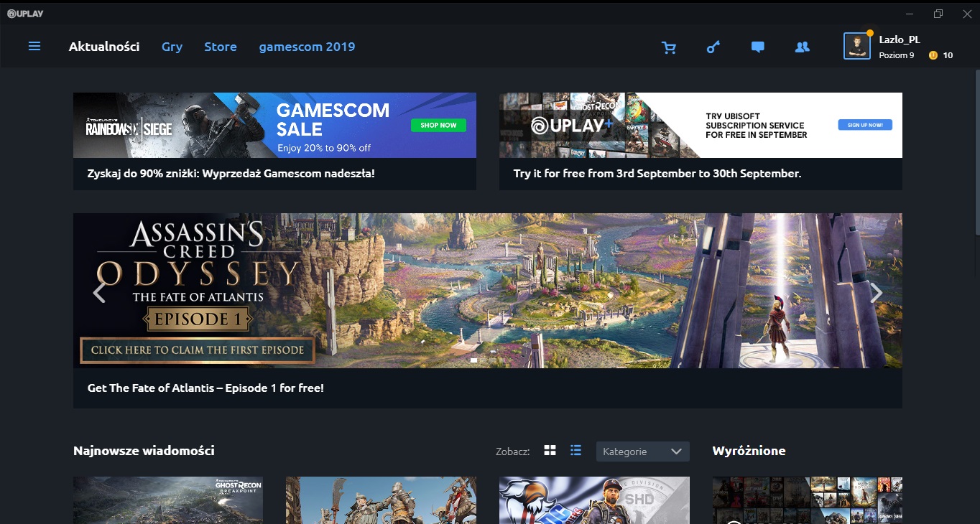This screenshot has width=980, height=524.
Task: Click the Lazlo_PL profile avatar
Action: coord(856,47)
